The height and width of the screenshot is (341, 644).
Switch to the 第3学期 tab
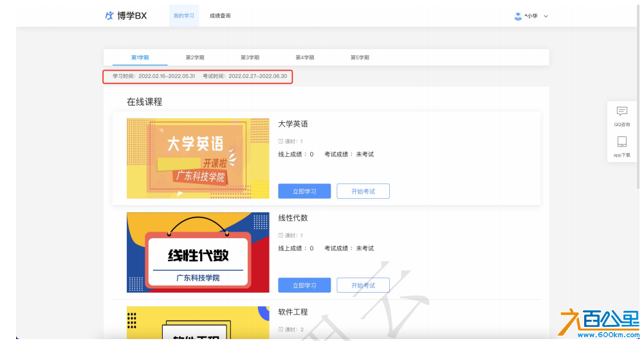250,57
